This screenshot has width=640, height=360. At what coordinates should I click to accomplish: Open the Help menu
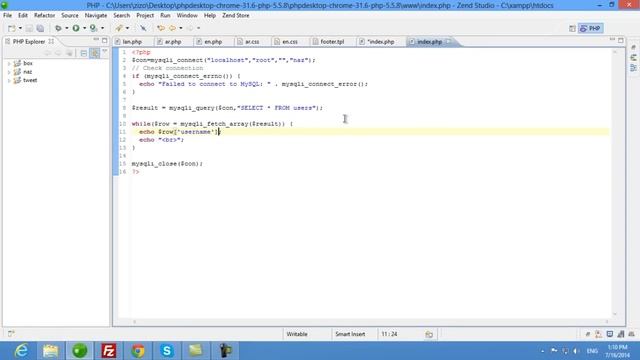click(210, 15)
